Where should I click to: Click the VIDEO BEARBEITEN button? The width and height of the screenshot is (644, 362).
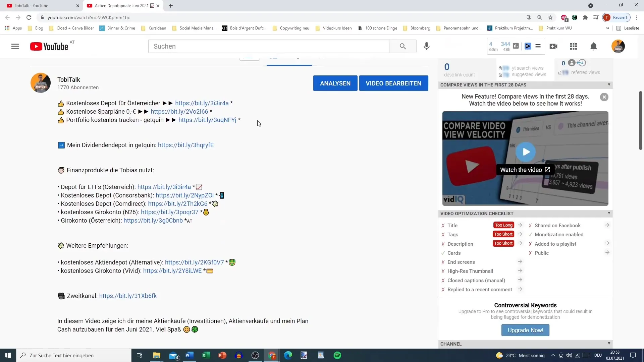[393, 83]
